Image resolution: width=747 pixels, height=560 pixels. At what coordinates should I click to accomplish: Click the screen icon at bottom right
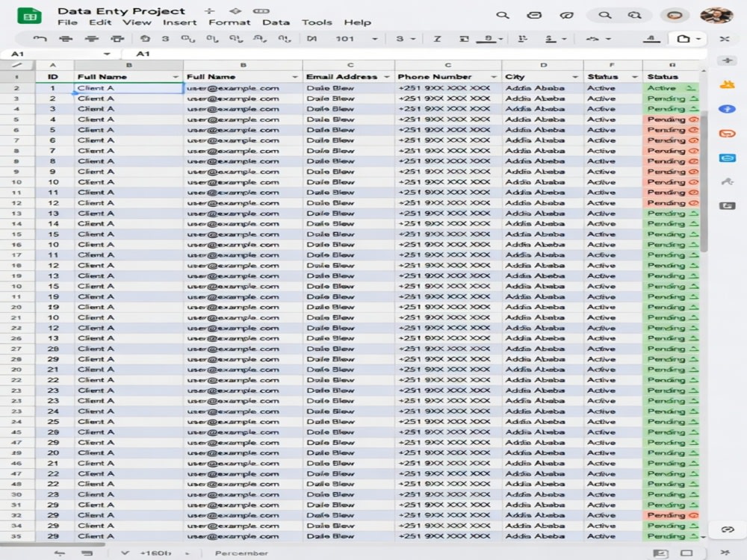tap(686, 553)
